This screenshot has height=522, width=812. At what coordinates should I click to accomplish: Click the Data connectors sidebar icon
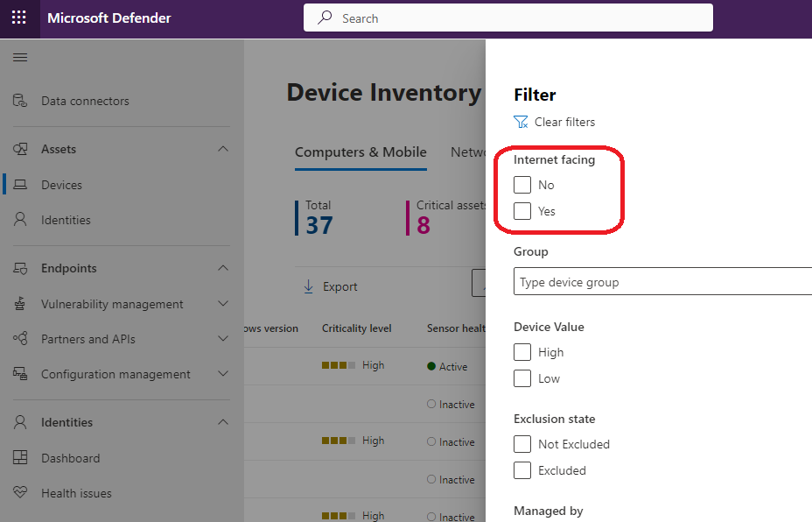[x=19, y=100]
